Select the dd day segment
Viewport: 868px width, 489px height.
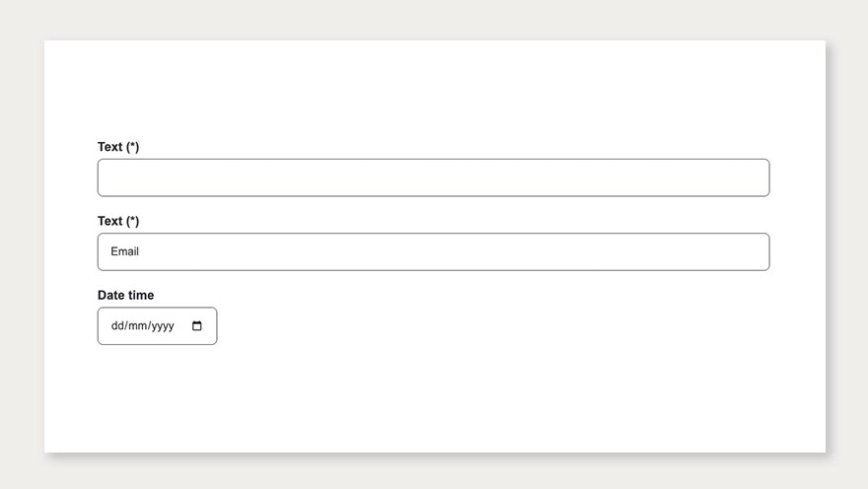pyautogui.click(x=117, y=326)
